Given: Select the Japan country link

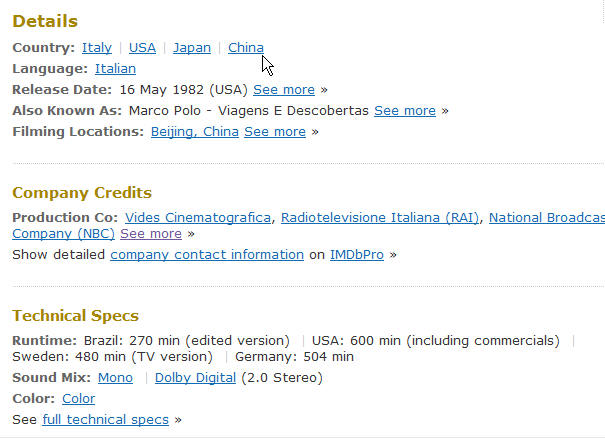Looking at the screenshot, I should click(x=192, y=48).
